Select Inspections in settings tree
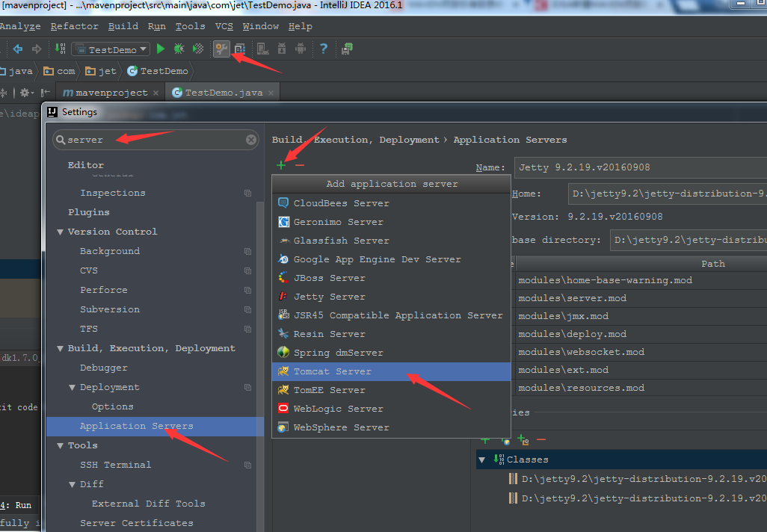 click(x=113, y=193)
